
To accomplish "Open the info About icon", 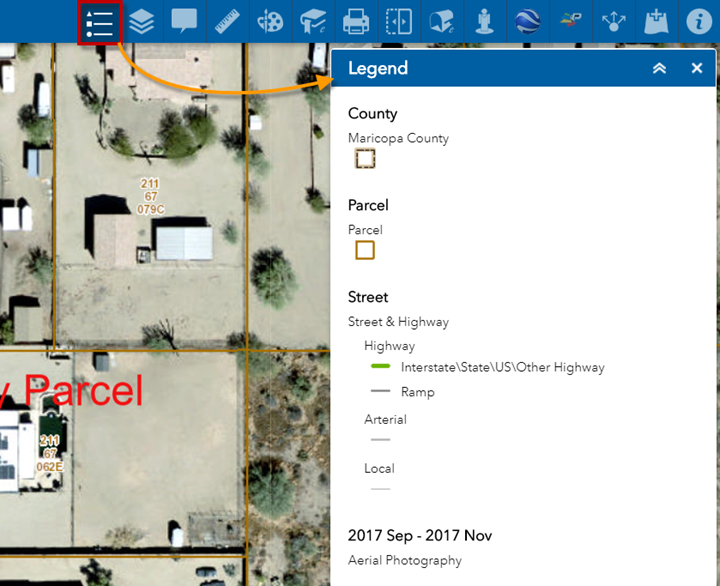I will point(698,22).
